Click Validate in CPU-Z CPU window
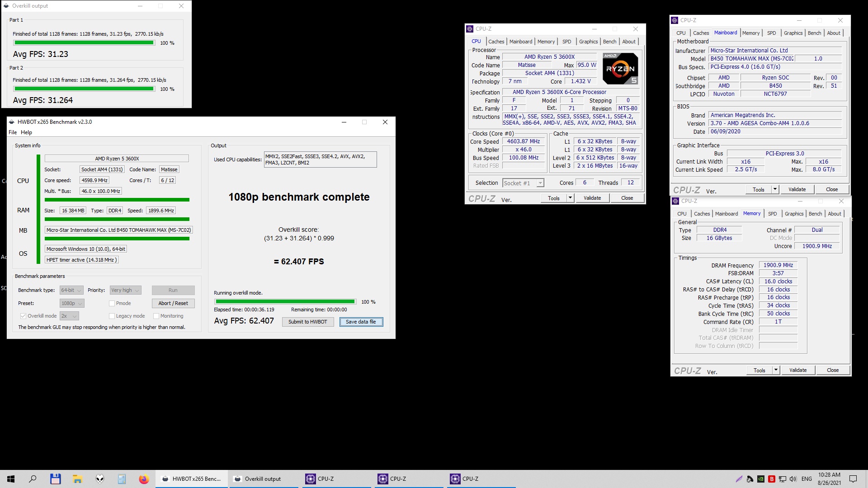This screenshot has height=488, width=868. [x=592, y=198]
